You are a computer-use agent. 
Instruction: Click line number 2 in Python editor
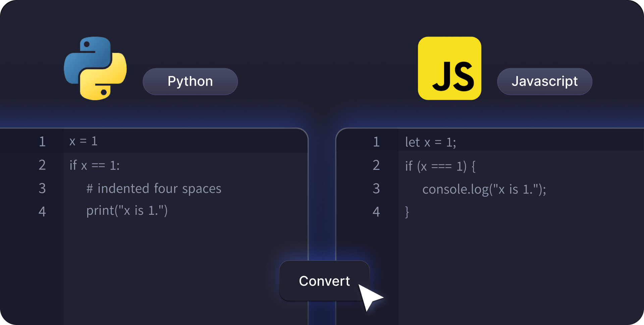pos(42,165)
